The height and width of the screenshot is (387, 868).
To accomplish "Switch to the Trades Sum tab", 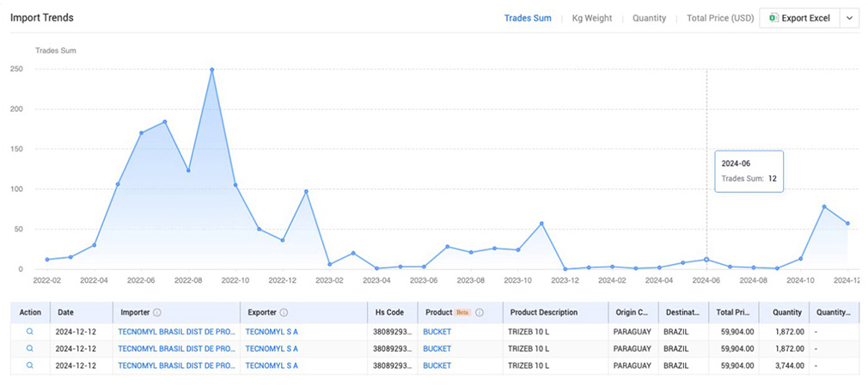I will (527, 18).
